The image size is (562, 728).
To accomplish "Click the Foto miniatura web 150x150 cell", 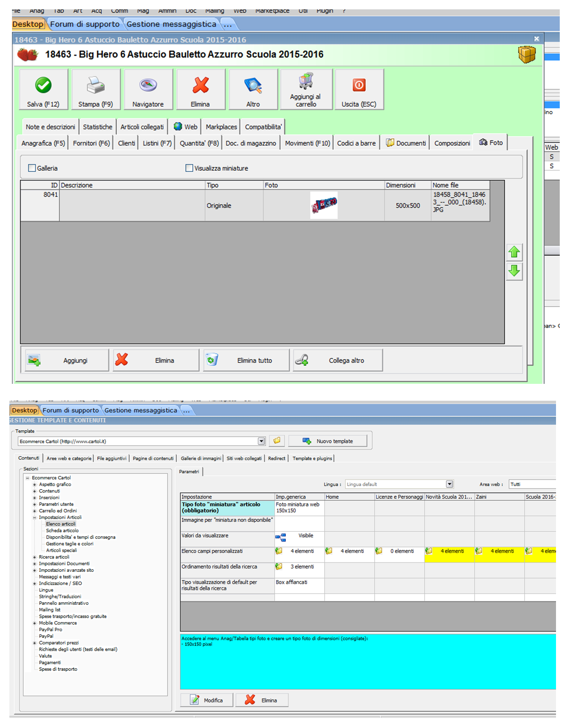I will 299,508.
